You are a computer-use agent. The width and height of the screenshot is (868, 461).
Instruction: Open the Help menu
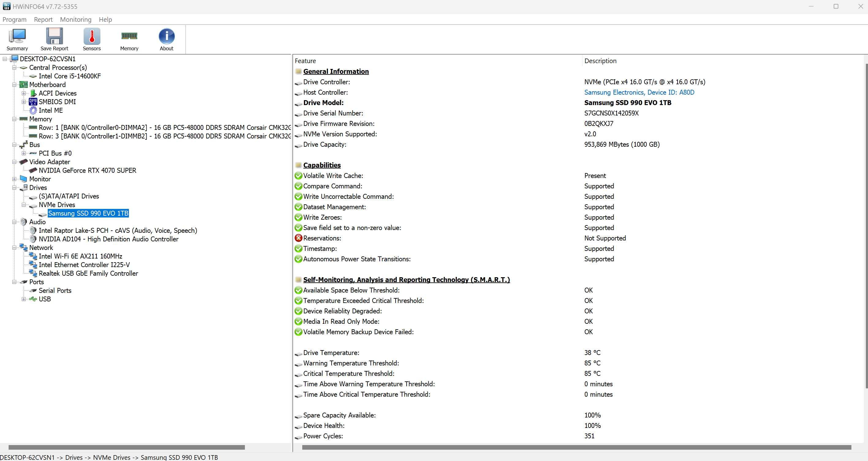105,20
